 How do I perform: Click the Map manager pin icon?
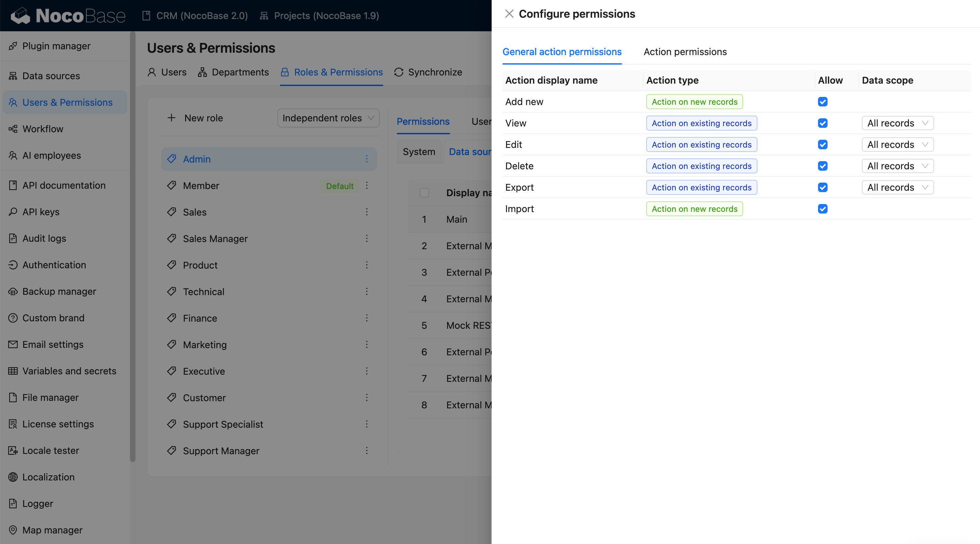point(13,530)
